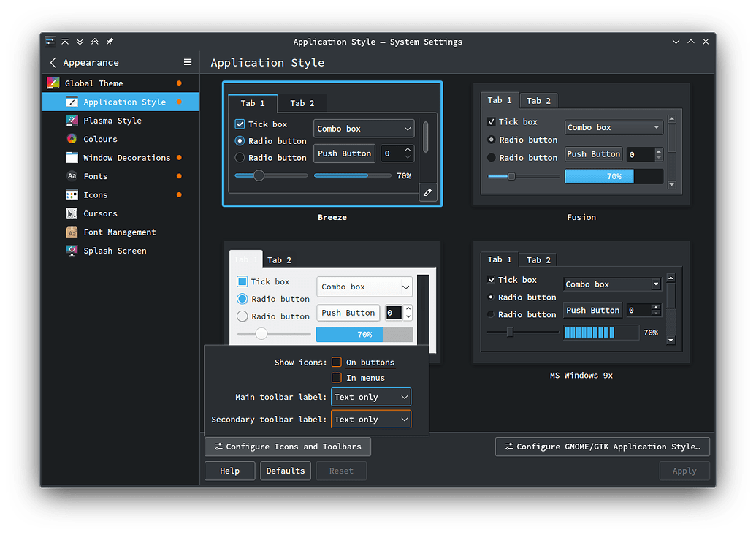Tick the 'Tick box' in Breeze preview

click(240, 124)
